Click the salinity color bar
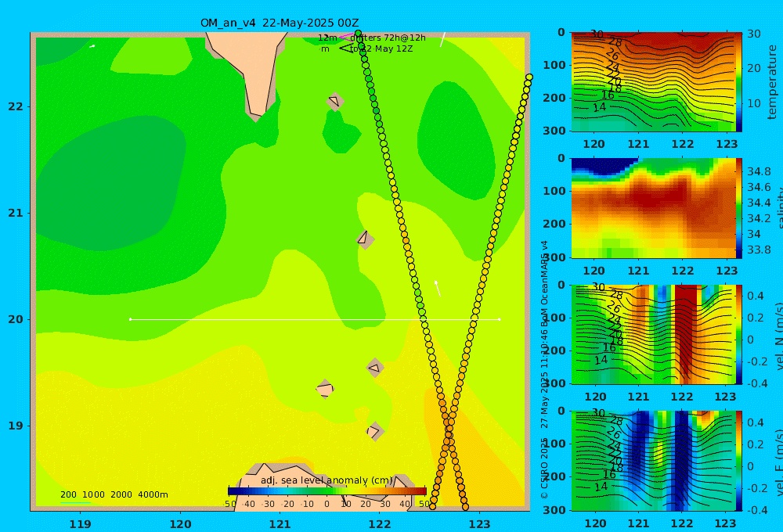Image resolution: width=783 pixels, height=532 pixels. 739,208
